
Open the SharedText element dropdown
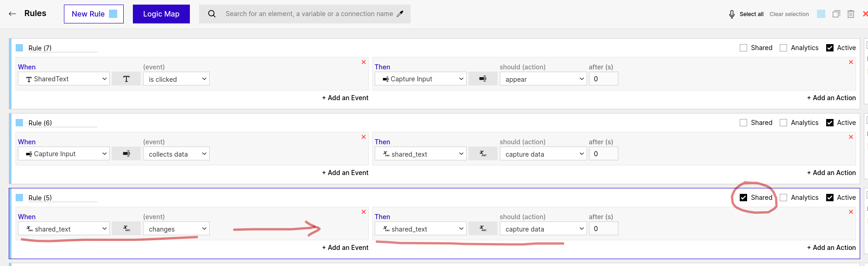pyautogui.click(x=64, y=79)
